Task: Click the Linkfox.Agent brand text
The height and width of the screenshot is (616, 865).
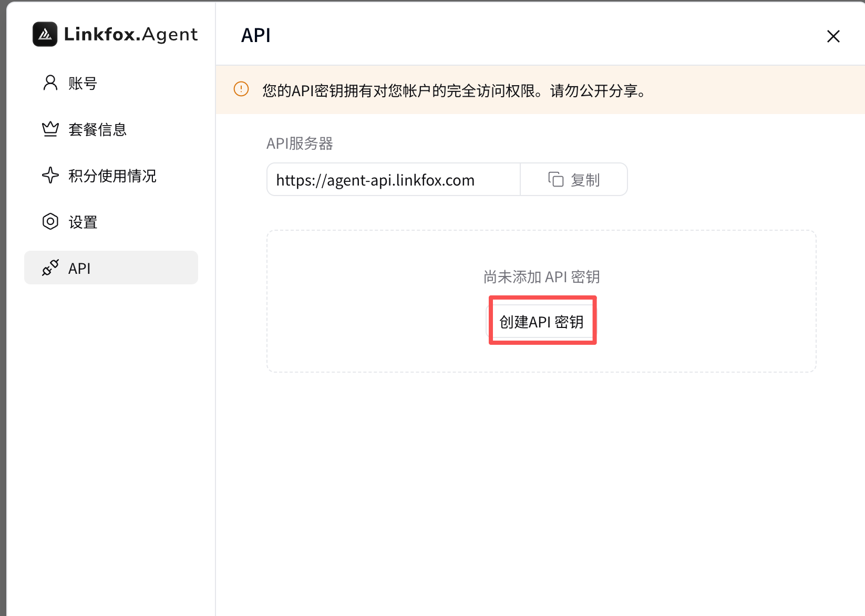Action: point(131,35)
